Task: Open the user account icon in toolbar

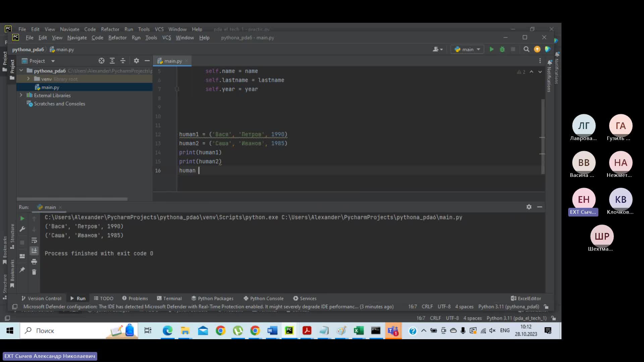Action: (x=437, y=49)
